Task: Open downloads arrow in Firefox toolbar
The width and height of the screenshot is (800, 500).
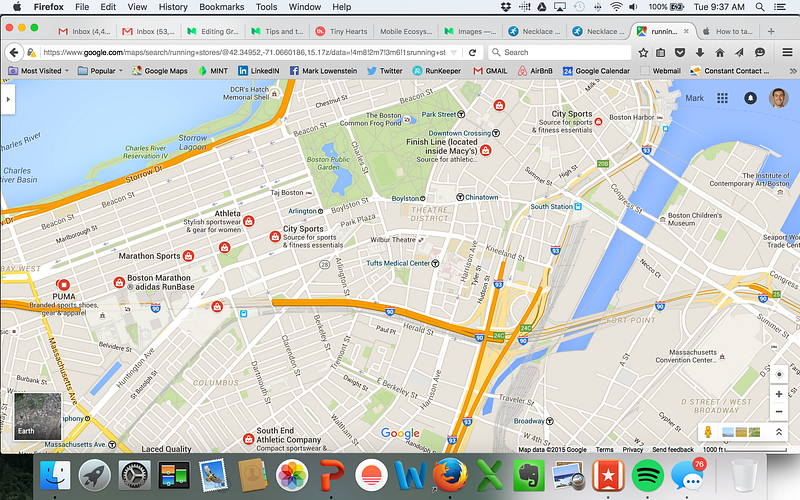Action: 699,52
